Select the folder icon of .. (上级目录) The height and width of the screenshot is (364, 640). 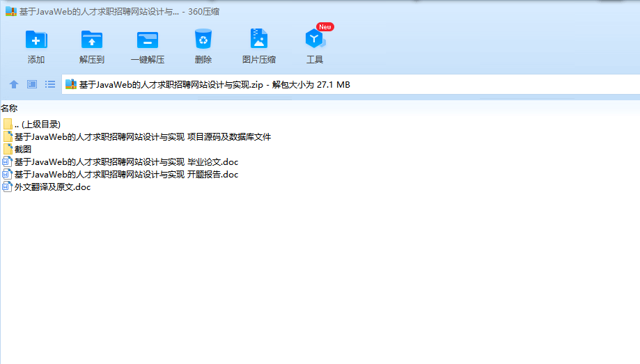tap(8, 124)
